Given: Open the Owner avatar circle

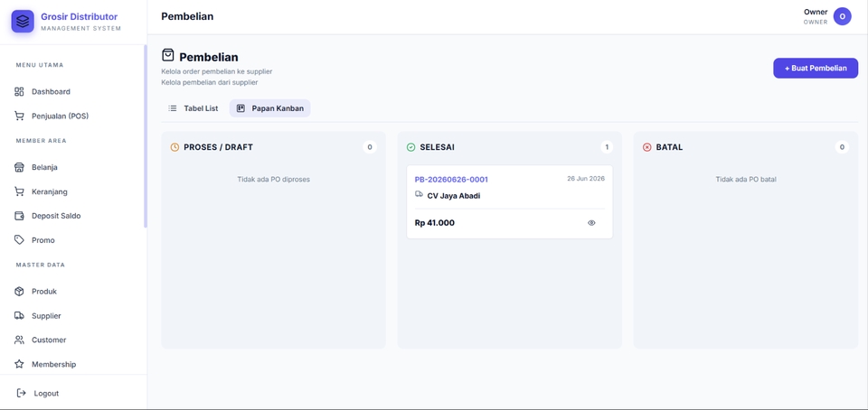Looking at the screenshot, I should pos(843,16).
